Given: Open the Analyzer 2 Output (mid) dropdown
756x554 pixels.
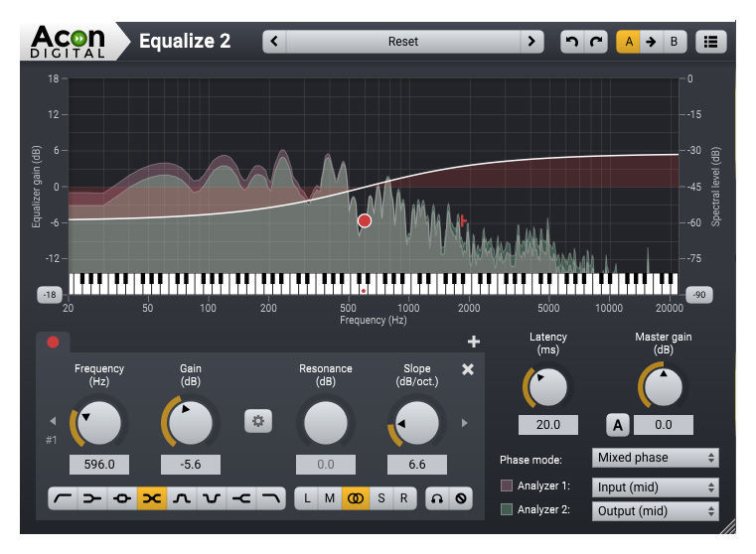Looking at the screenshot, I should click(x=656, y=511).
